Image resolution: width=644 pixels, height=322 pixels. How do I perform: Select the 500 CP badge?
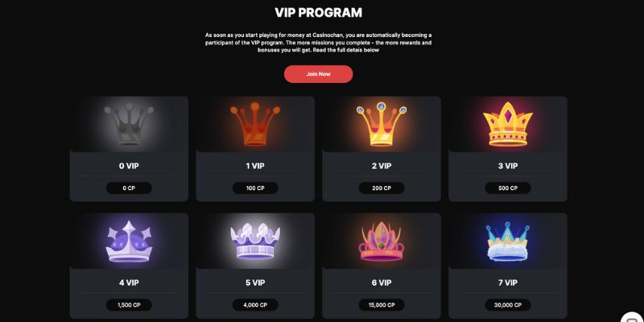[508, 188]
